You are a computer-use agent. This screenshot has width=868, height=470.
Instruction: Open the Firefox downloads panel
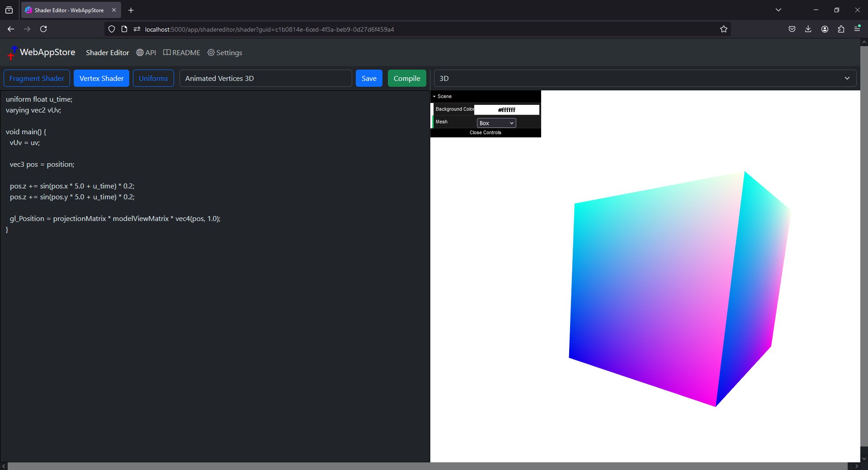coord(808,29)
